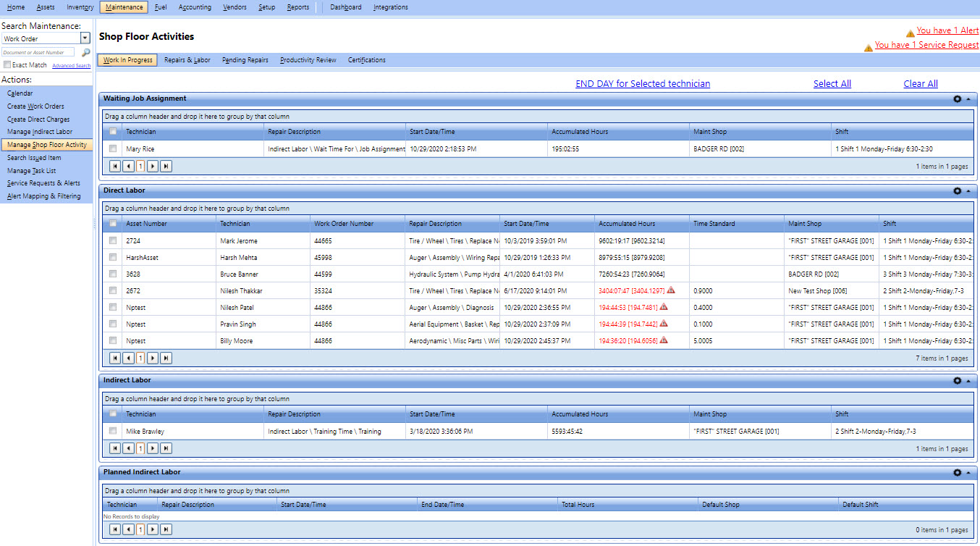Viewport: 980px width, 546px height.
Task: Click previous page in Planned Indirect Labor pager
Action: coord(128,529)
